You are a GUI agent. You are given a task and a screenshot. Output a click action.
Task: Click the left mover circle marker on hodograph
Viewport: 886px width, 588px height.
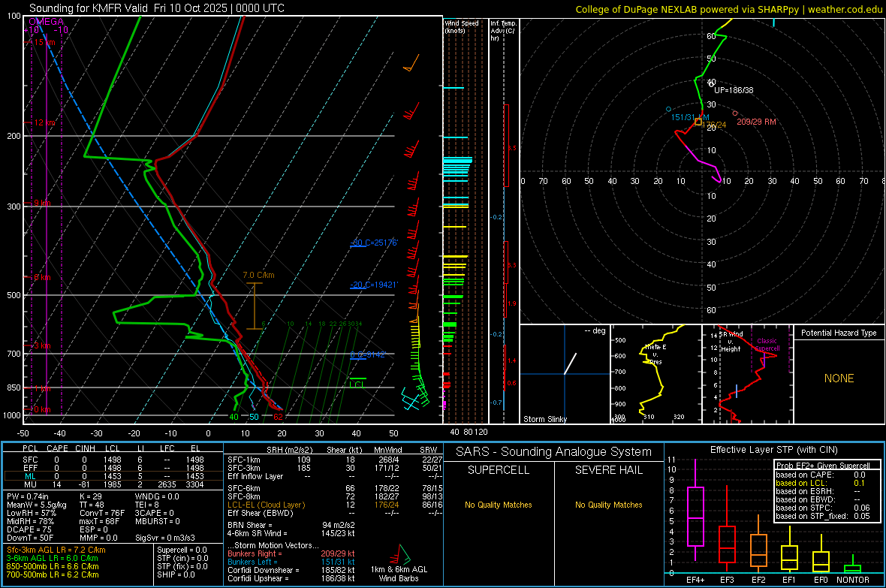pyautogui.click(x=668, y=109)
